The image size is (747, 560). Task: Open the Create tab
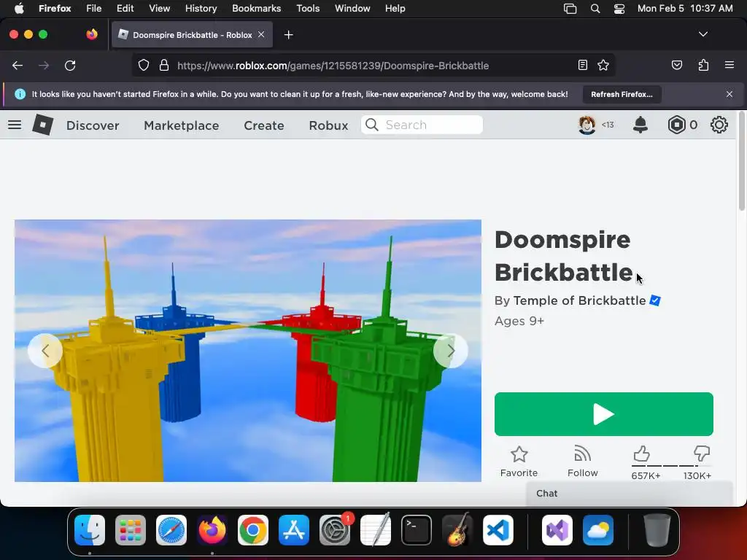[264, 125]
